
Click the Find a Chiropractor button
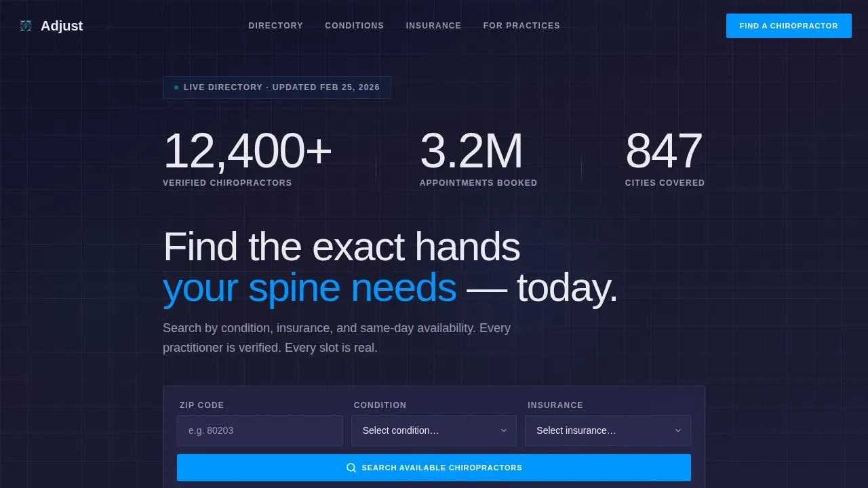(789, 26)
